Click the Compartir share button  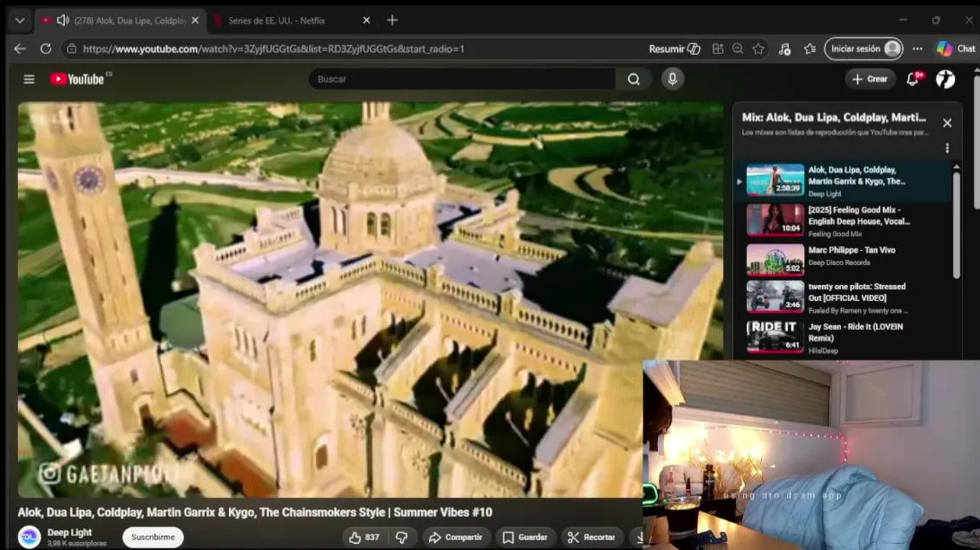pyautogui.click(x=456, y=537)
